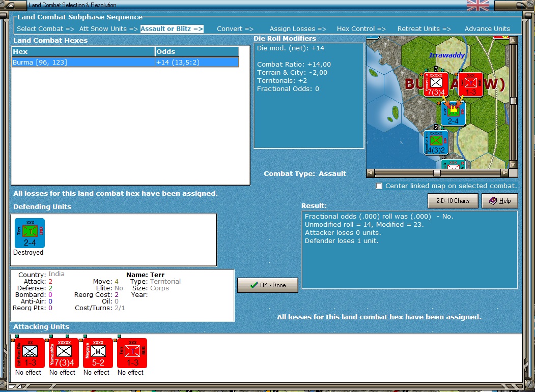Click the Retreat Units subphase step
Viewport: 535px width, 392px height.
(x=424, y=29)
